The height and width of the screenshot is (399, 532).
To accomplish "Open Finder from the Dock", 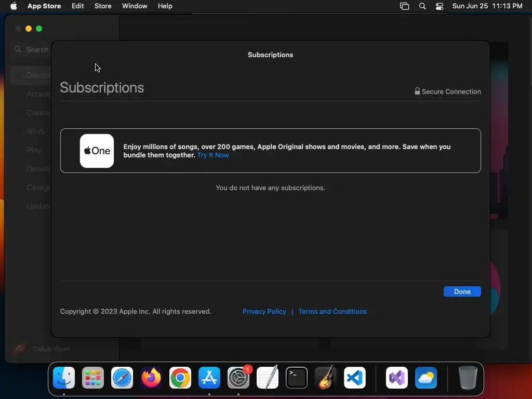I will click(x=64, y=377).
